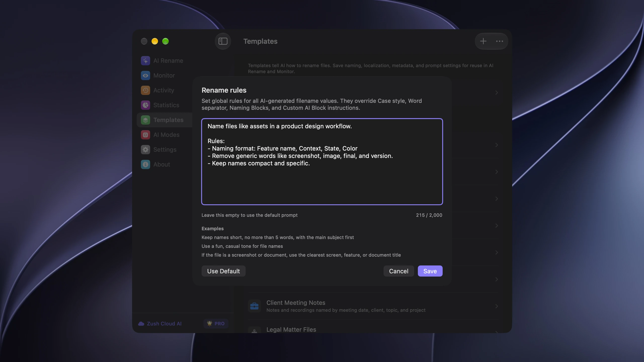Click the Statistics pie chart icon

tap(145, 105)
